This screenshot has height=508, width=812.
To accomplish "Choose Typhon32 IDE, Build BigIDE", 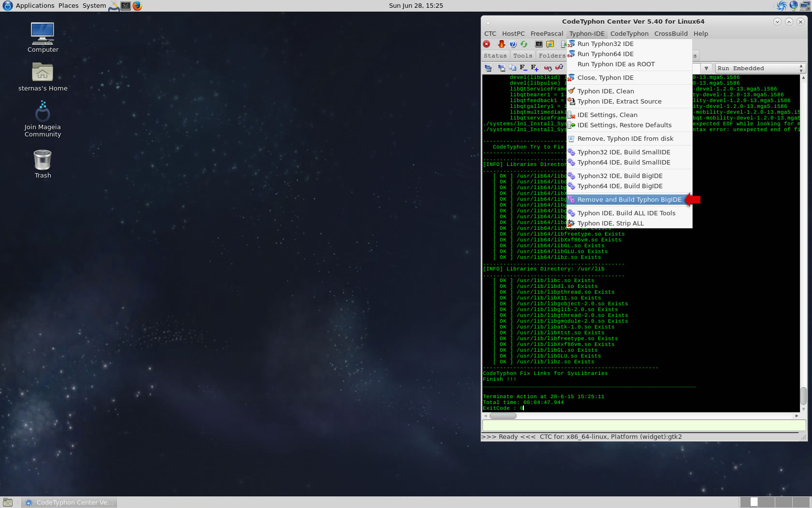I will [x=629, y=176].
